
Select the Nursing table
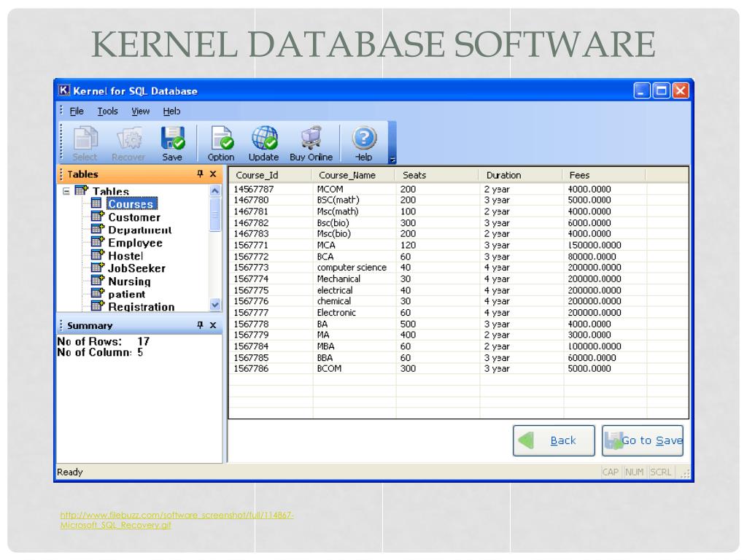(x=129, y=281)
